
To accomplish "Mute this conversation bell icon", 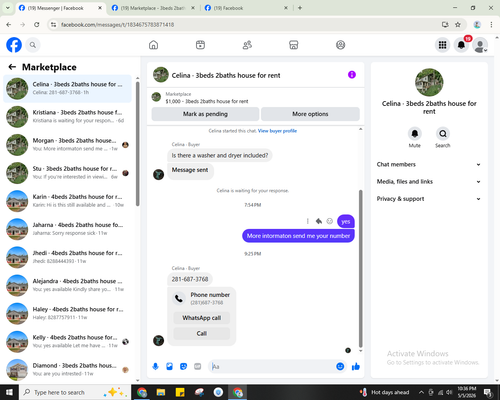I will pyautogui.click(x=415, y=134).
